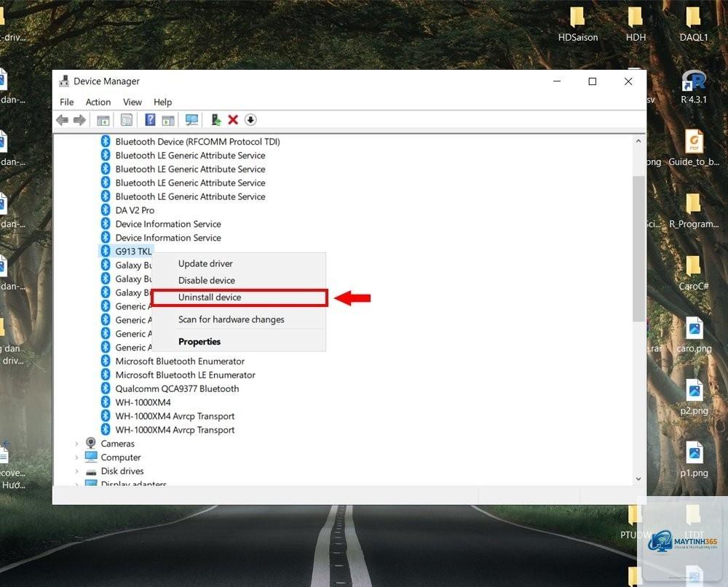
Task: Choose Properties in the context menu
Action: [x=239, y=342]
